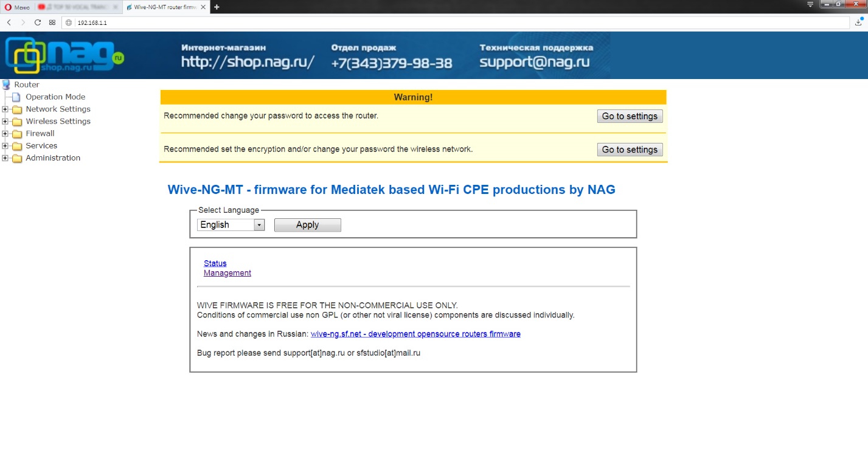Viewport: 868px width, 470px height.
Task: Select the Firewall label
Action: [40, 133]
